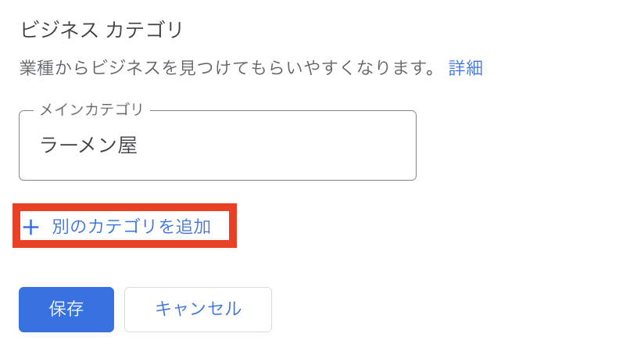
Task: Save the business category changes
Action: (x=66, y=309)
